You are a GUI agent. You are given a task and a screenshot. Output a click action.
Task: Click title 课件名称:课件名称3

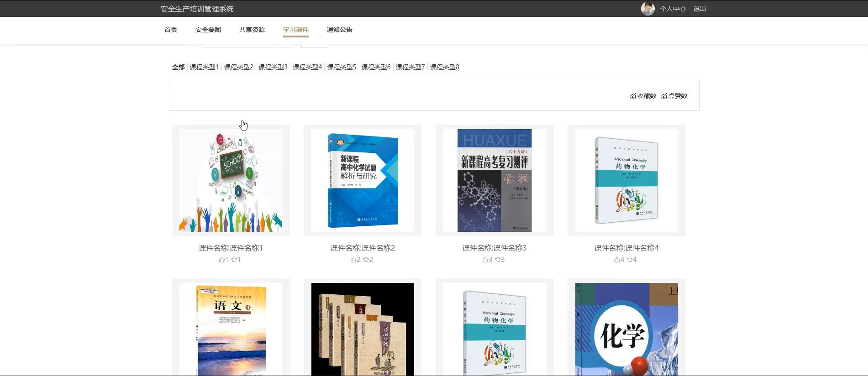[494, 248]
